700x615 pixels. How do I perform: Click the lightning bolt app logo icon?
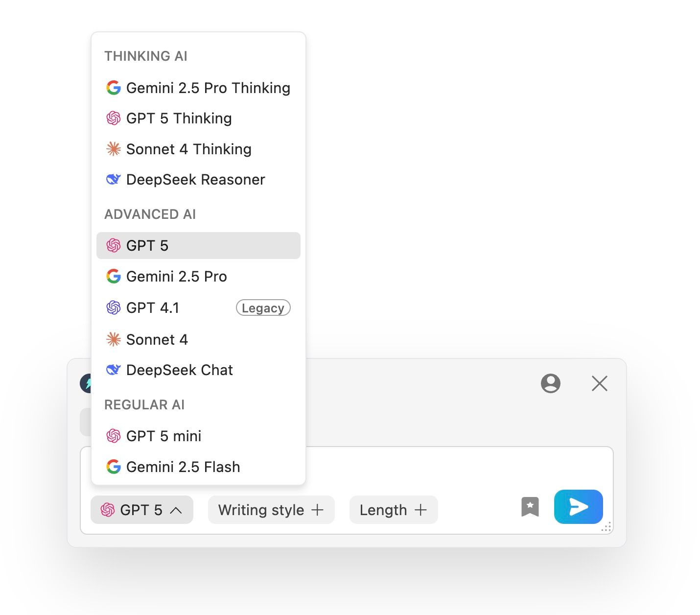[x=86, y=383]
